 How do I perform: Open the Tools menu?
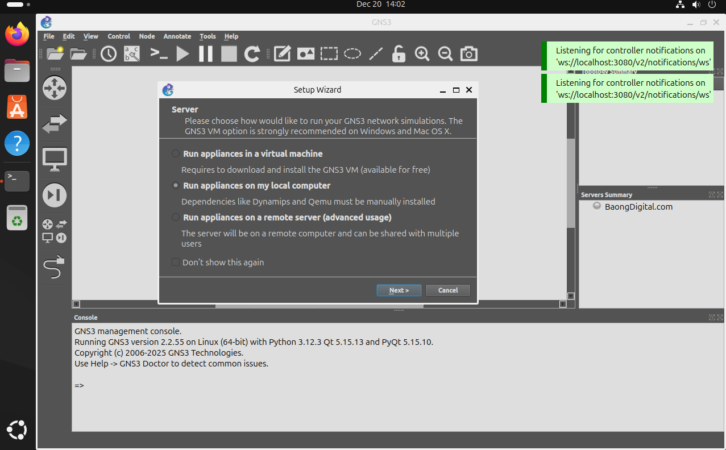[x=207, y=36]
